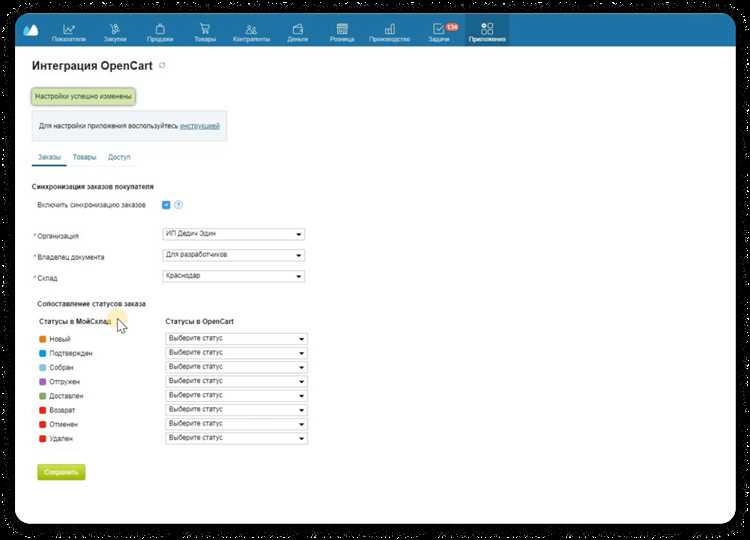Open the Склад dropdown showing Краснодар
Screen dimensions: 750x540
[233, 276]
